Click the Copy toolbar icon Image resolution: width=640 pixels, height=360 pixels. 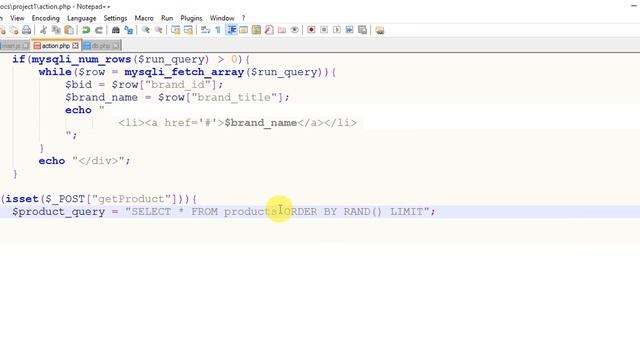[56, 30]
